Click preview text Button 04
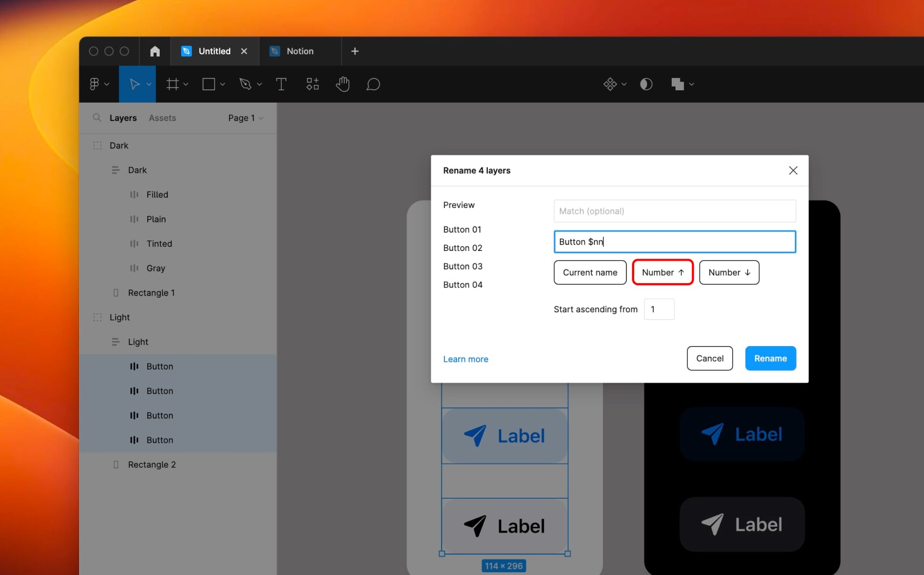The height and width of the screenshot is (575, 924). click(463, 285)
